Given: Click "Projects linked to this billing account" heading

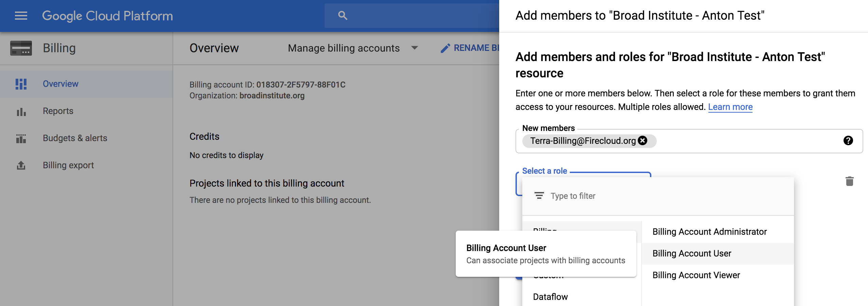Looking at the screenshot, I should click(x=267, y=183).
